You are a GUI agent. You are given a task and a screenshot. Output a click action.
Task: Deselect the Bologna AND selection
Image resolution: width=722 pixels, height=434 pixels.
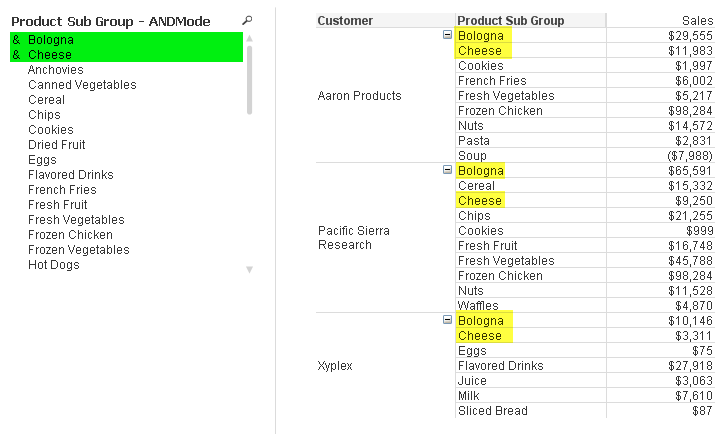pyautogui.click(x=127, y=40)
